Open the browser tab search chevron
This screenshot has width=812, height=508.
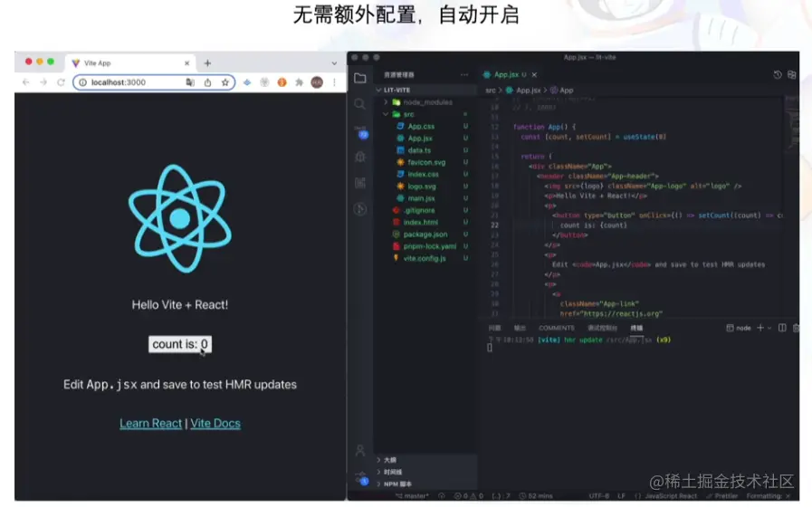pyautogui.click(x=335, y=63)
